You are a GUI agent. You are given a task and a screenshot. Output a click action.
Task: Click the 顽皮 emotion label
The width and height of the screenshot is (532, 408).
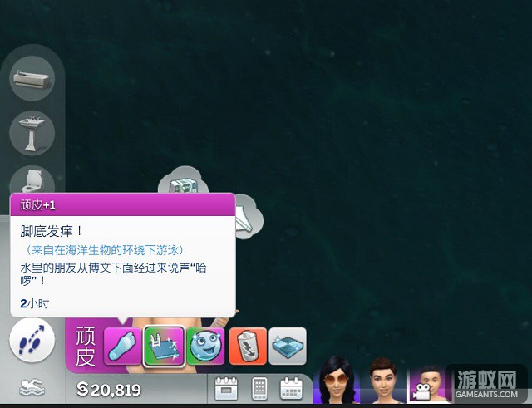pyautogui.click(x=85, y=347)
